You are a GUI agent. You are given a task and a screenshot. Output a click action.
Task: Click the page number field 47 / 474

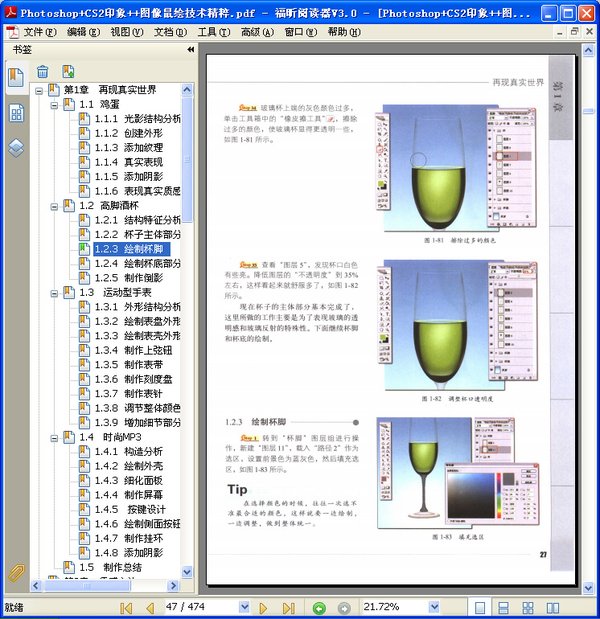coord(201,607)
